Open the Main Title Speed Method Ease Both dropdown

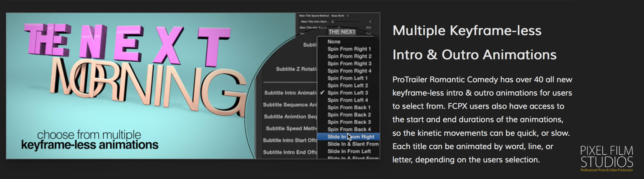coord(340,15)
